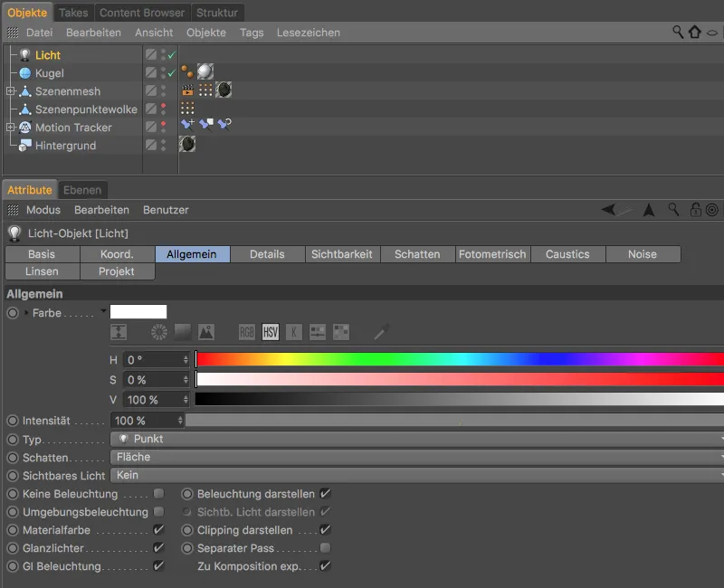724x588 pixels.
Task: Uncheck GI Beleuchtung checkbox
Action: [x=158, y=566]
